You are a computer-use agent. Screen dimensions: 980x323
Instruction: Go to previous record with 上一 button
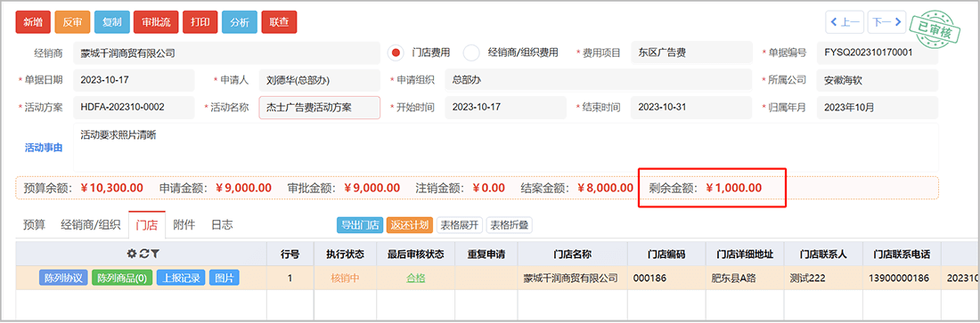(845, 22)
